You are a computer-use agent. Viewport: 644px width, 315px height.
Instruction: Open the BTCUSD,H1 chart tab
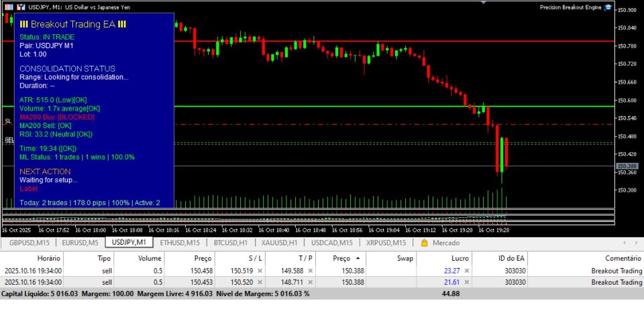coord(230,243)
